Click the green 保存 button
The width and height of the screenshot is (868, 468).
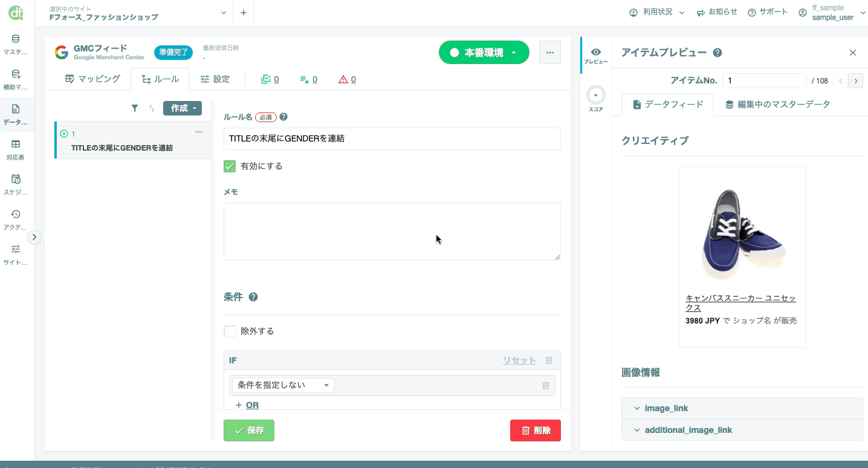249,431
